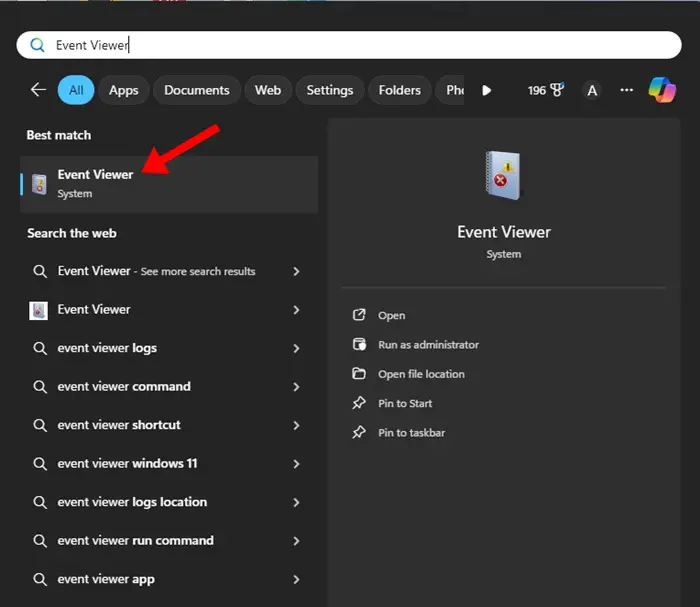700x607 pixels.
Task: Click the Open file location folder icon
Action: [359, 374]
